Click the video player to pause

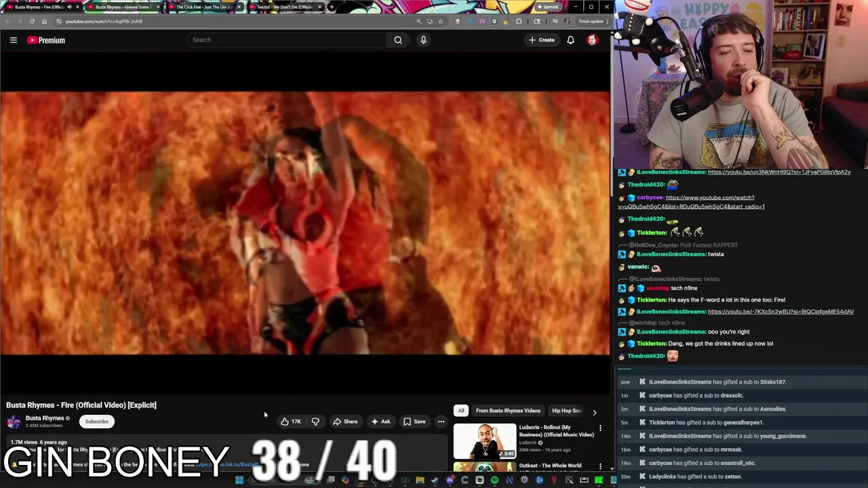tap(305, 222)
